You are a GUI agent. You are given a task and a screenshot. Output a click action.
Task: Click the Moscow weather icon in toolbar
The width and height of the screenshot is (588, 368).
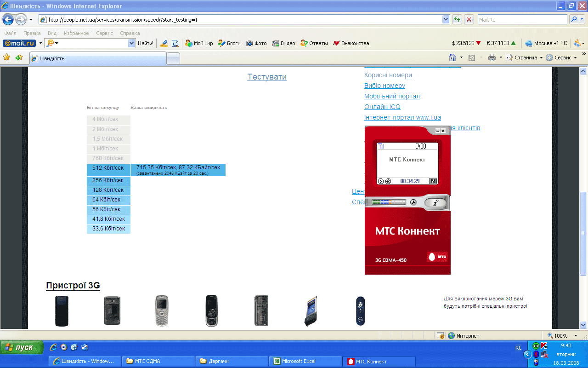click(x=529, y=43)
